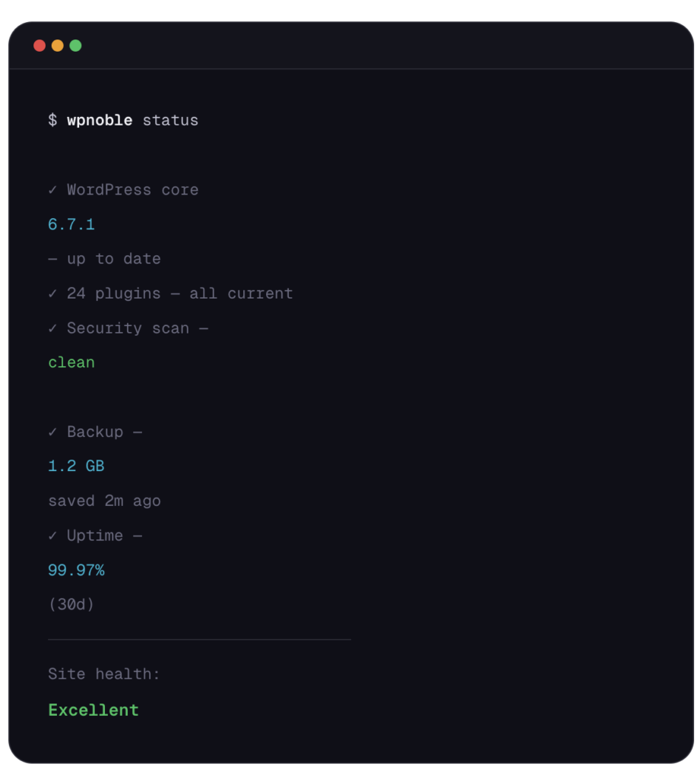Click the green Excellent health rating

pyautogui.click(x=93, y=710)
